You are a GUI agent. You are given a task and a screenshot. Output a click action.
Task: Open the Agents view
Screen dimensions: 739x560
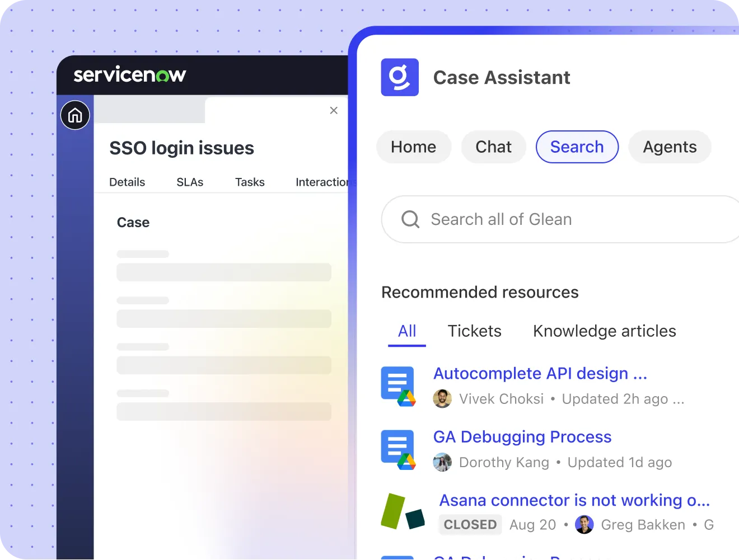click(x=670, y=147)
